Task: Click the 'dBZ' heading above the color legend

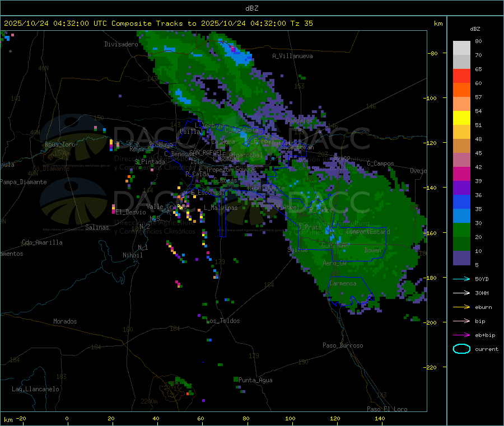Action: coord(475,29)
